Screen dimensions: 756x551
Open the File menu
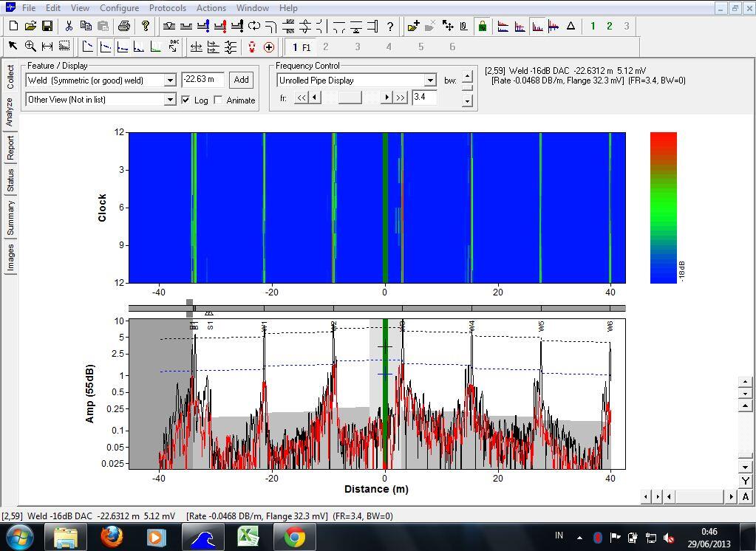tap(29, 7)
